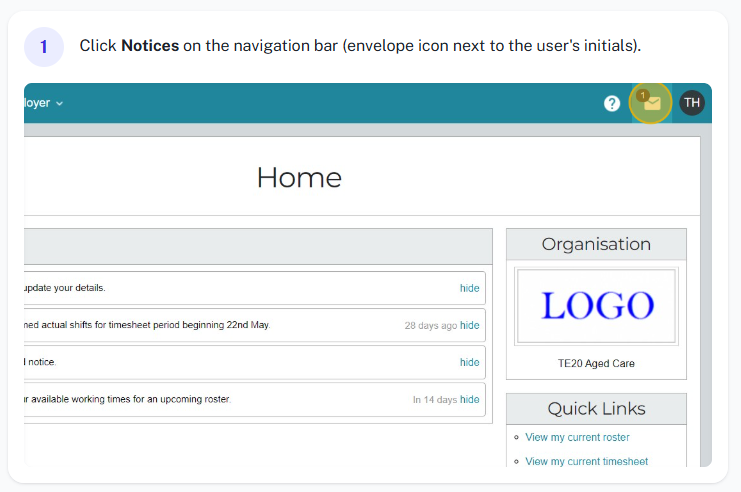This screenshot has width=741, height=492.
Task: Click the 'TE20 Aged Care' organisation name
Action: click(x=596, y=363)
